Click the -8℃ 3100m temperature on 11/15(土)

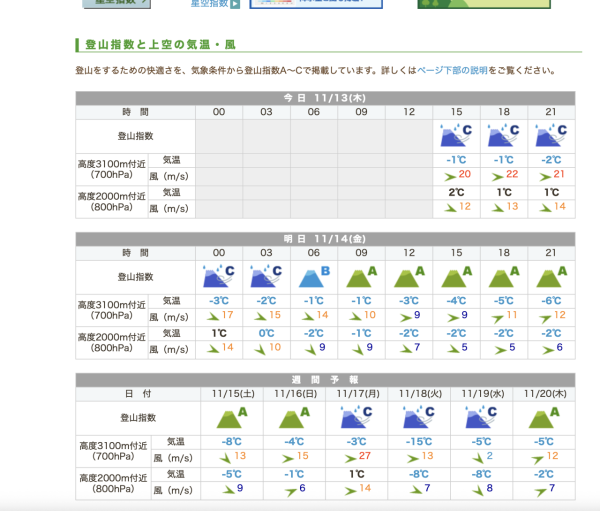(x=232, y=442)
